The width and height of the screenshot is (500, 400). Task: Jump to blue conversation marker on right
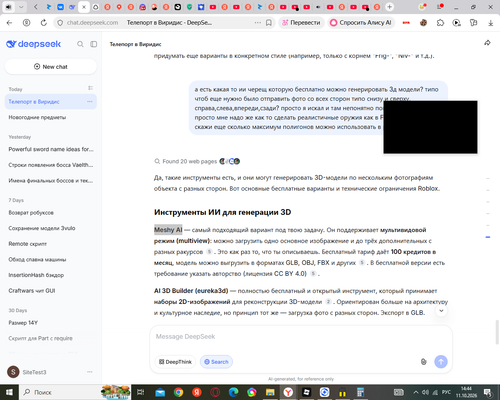[488, 237]
